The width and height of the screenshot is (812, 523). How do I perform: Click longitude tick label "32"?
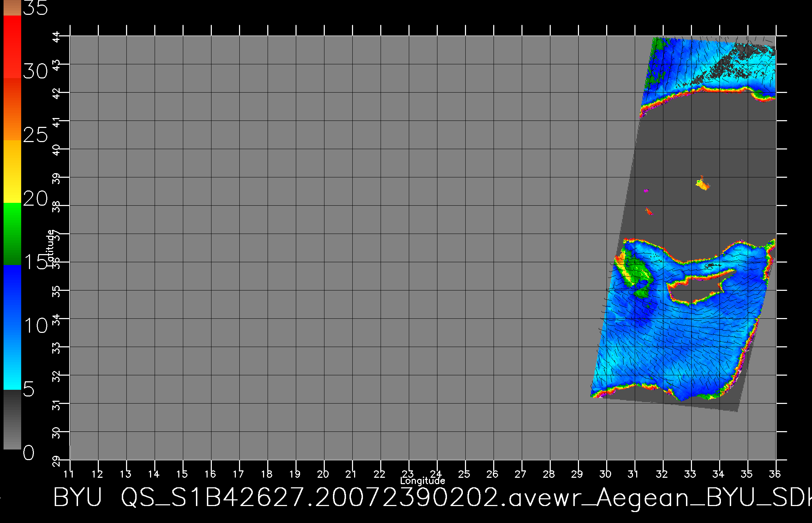point(662,474)
